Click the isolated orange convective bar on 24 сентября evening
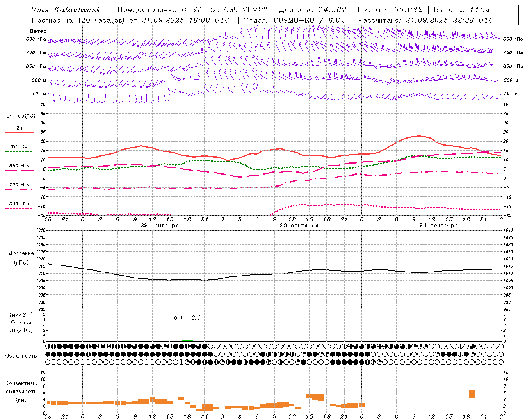 pyautogui.click(x=472, y=394)
